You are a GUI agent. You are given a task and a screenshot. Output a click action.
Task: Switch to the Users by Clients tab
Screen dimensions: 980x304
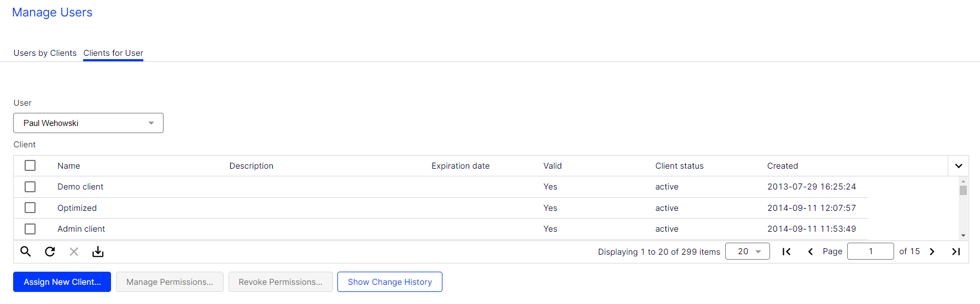point(45,53)
